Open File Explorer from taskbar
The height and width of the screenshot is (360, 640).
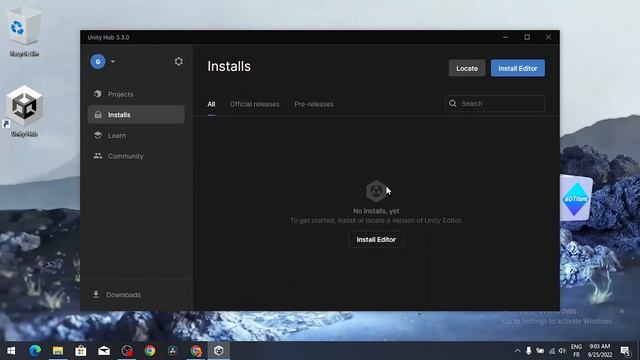(x=58, y=351)
